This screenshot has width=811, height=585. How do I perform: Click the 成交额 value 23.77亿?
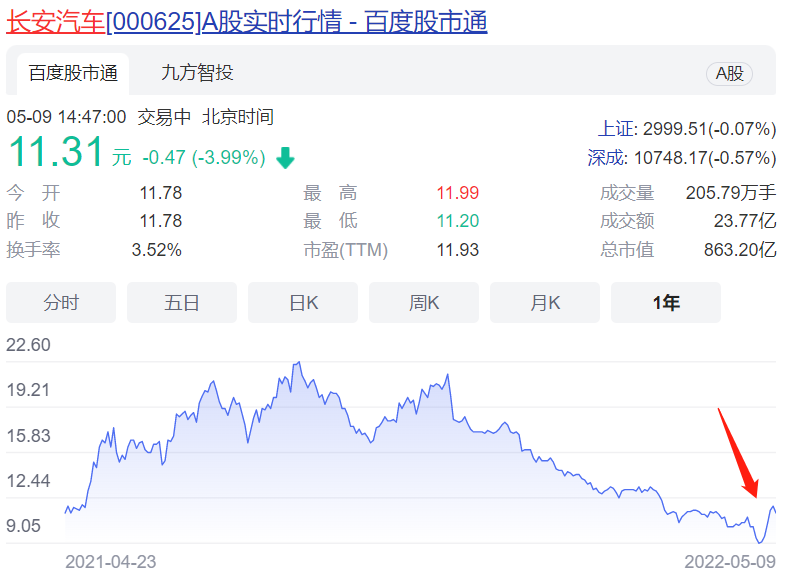(x=745, y=221)
